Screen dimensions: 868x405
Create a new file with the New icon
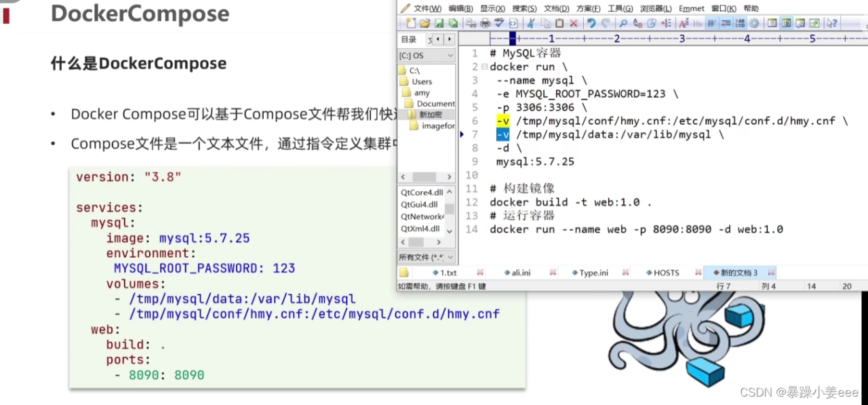(x=410, y=23)
